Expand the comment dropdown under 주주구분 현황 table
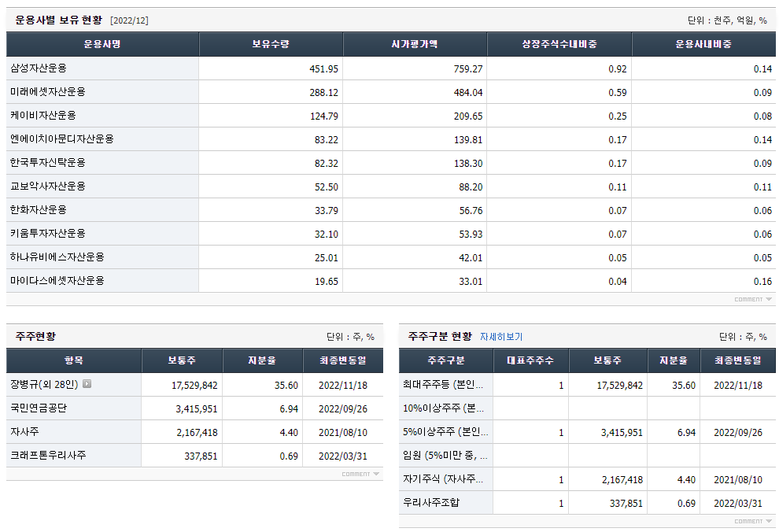This screenshot has height=532, width=779. [753, 521]
